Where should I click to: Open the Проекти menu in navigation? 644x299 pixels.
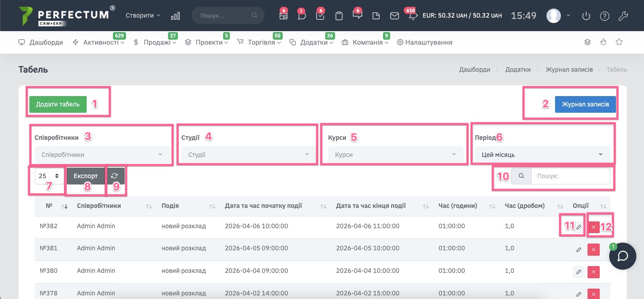tap(210, 42)
